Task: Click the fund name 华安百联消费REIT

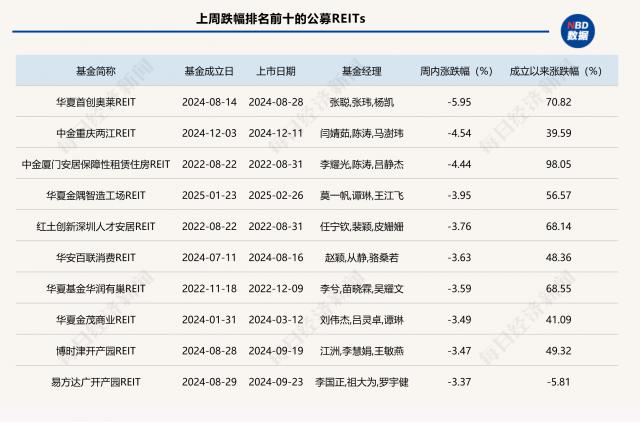Action: pyautogui.click(x=96, y=258)
